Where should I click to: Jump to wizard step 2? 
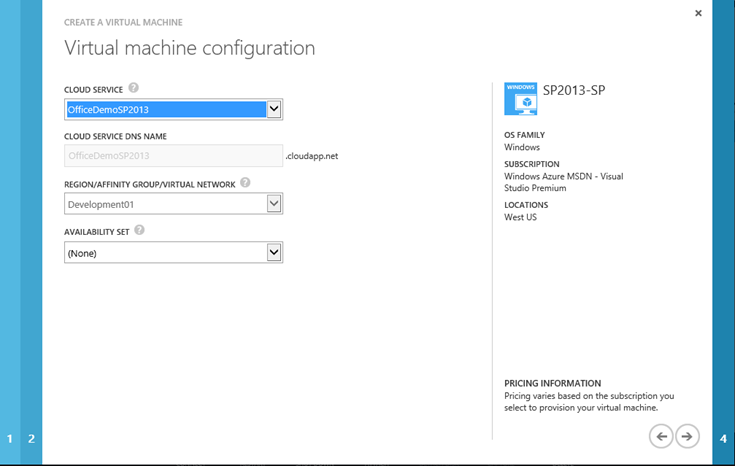pos(31,439)
